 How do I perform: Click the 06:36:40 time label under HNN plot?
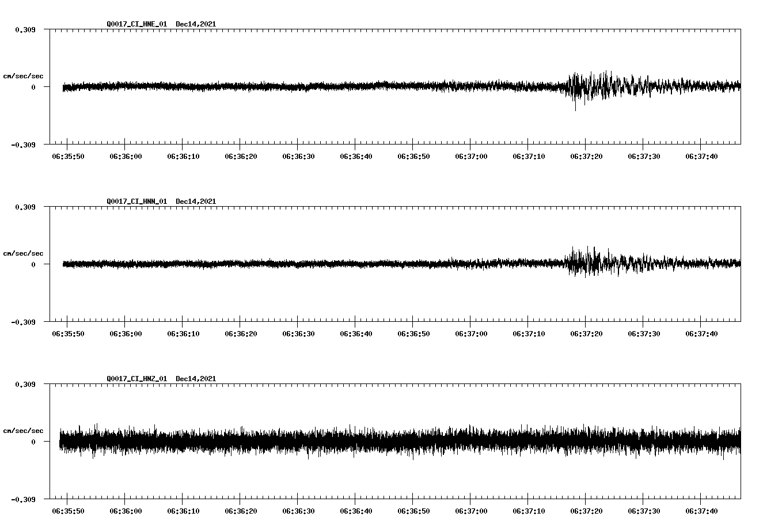(x=356, y=334)
